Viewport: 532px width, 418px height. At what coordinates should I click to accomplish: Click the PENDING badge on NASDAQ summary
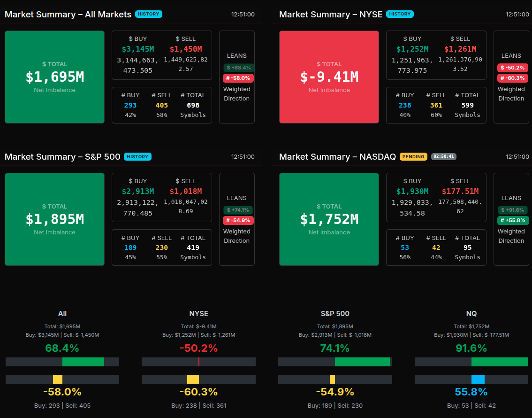point(413,157)
